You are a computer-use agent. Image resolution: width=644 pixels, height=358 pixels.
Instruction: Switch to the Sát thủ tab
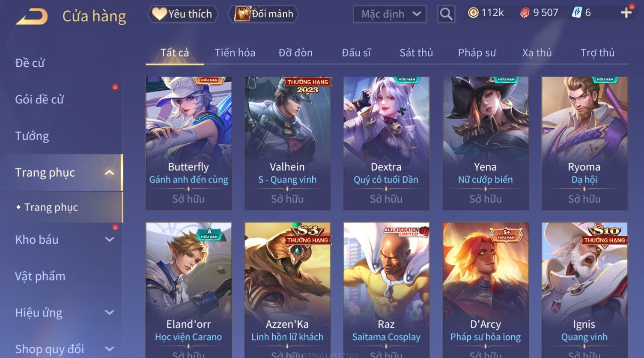pos(416,53)
